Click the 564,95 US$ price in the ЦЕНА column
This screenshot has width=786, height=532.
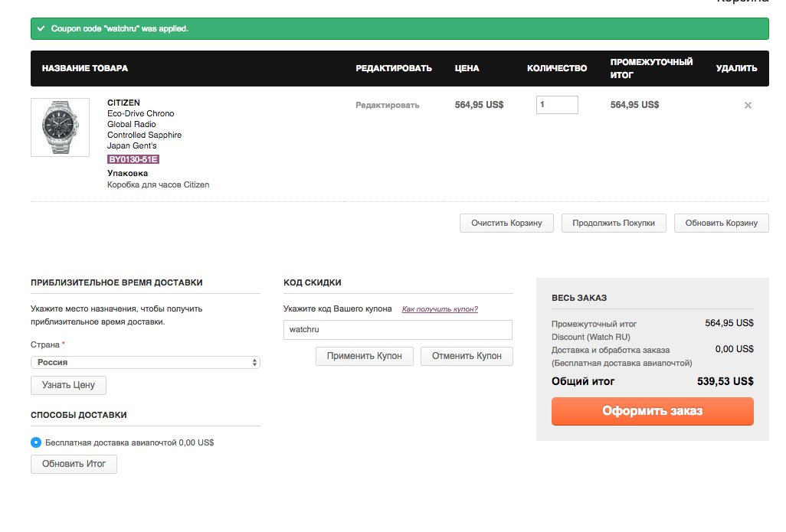[480, 105]
